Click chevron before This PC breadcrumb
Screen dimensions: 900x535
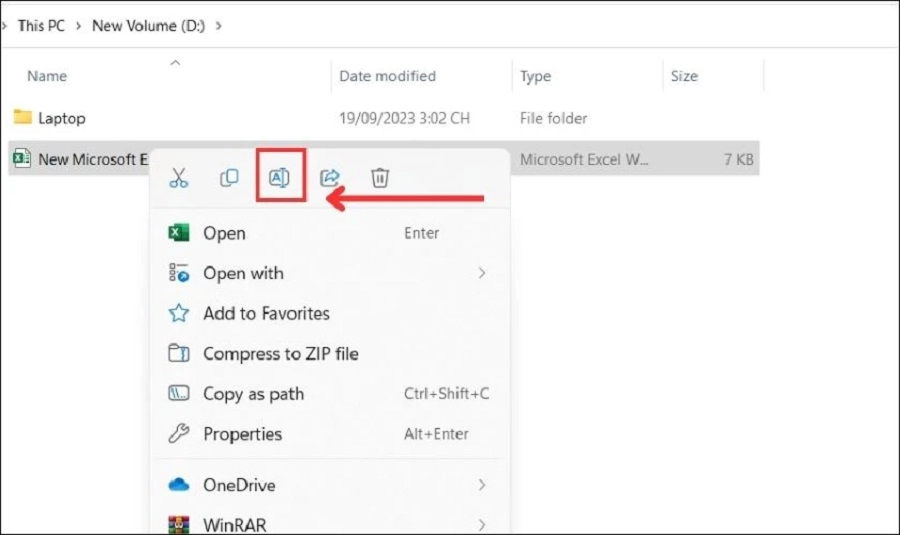5,26
